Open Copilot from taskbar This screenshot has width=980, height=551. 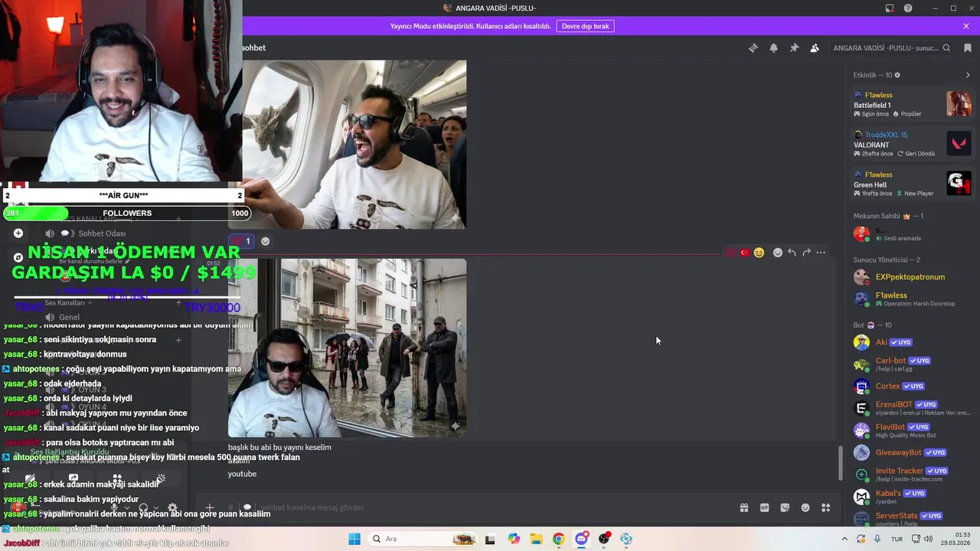[514, 539]
